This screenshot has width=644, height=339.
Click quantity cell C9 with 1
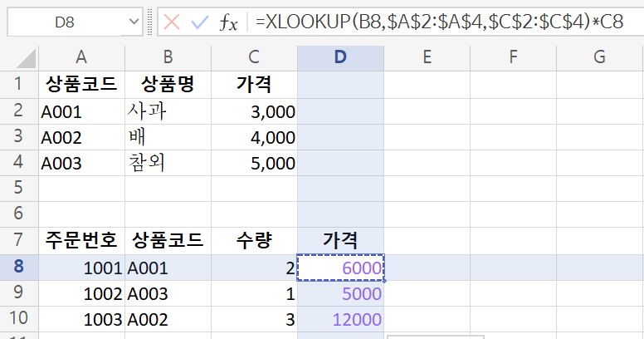254,293
